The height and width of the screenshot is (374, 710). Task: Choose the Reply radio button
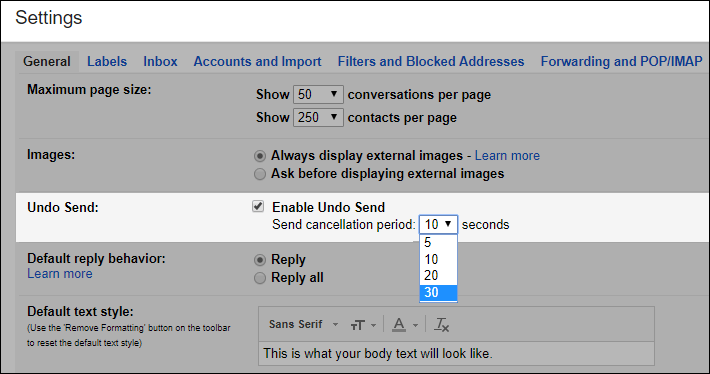[x=260, y=260]
